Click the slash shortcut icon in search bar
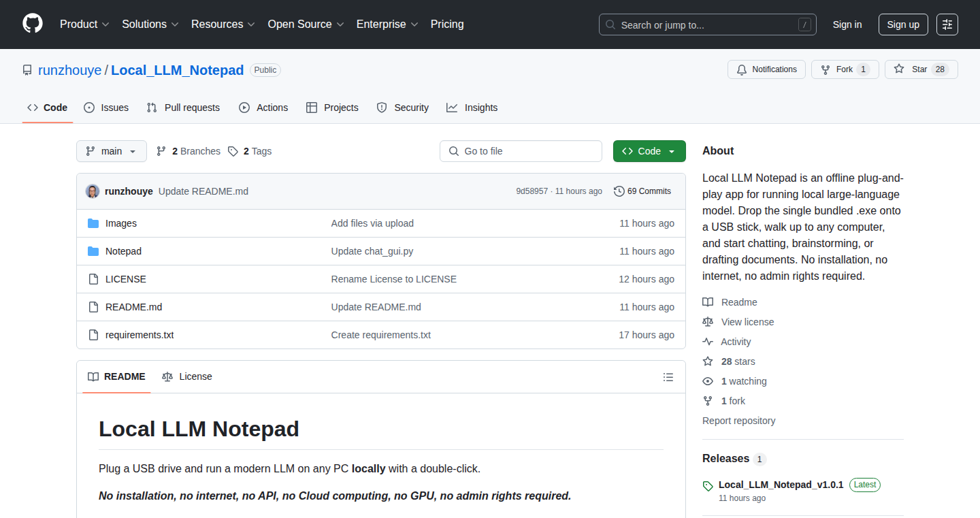 pyautogui.click(x=804, y=25)
